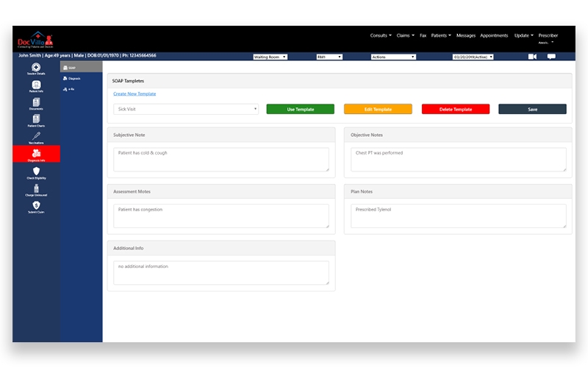The height and width of the screenshot is (368, 588).
Task: Open chat bubble icon
Action: coord(551,57)
